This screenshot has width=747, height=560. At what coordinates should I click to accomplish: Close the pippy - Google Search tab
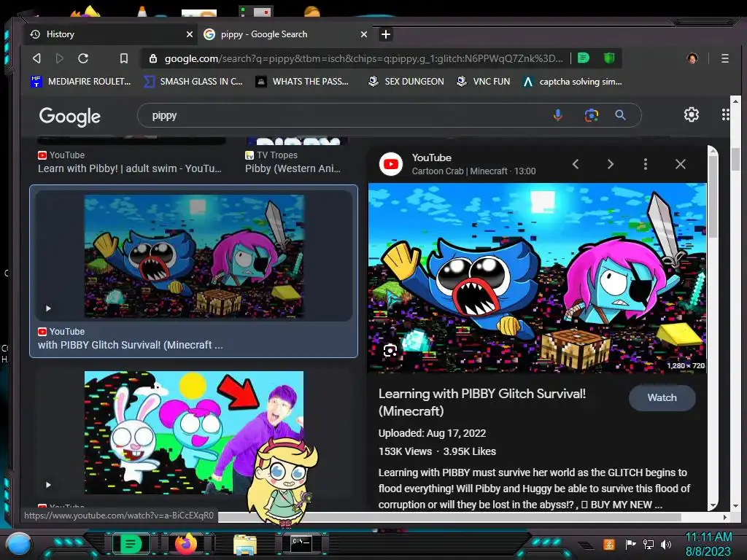pyautogui.click(x=363, y=34)
